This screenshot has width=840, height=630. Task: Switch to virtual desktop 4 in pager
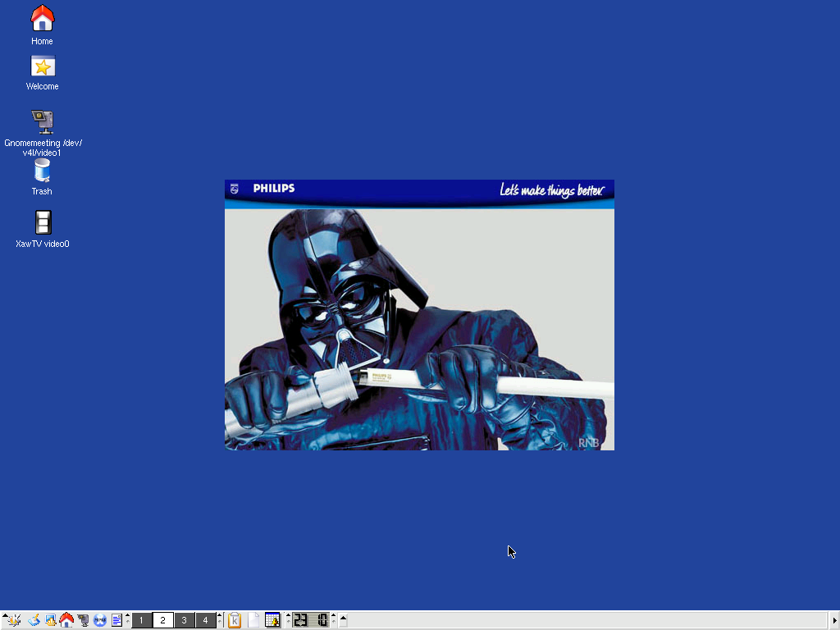click(206, 620)
